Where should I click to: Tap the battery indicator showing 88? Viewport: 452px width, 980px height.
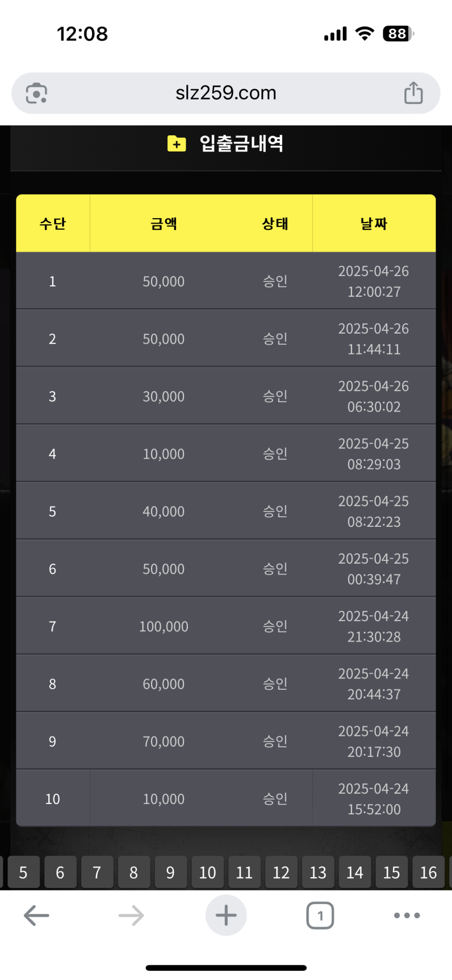click(x=398, y=34)
